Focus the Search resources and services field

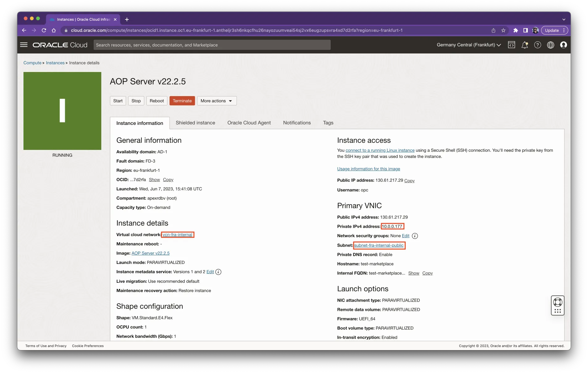(x=212, y=45)
